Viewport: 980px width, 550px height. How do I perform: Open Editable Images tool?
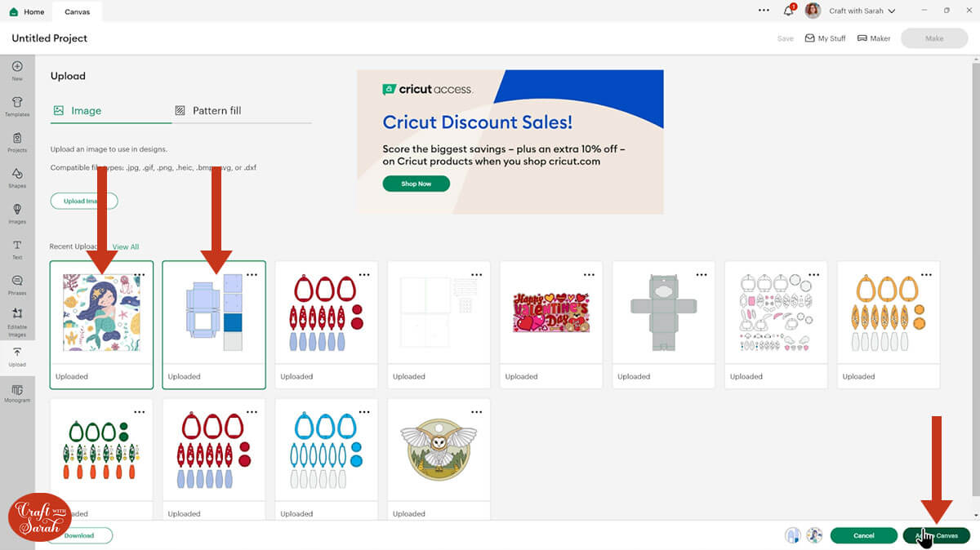coord(17,320)
